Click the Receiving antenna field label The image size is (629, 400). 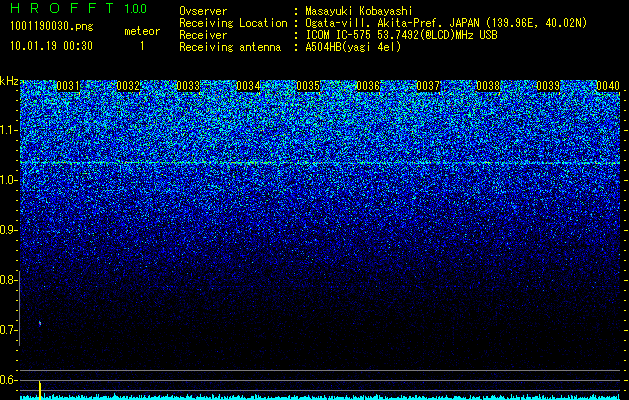click(230, 47)
